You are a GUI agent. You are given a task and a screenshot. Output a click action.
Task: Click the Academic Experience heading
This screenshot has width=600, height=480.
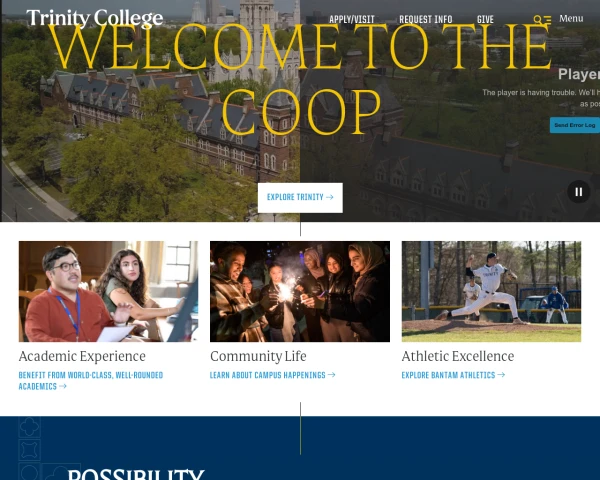coord(82,356)
